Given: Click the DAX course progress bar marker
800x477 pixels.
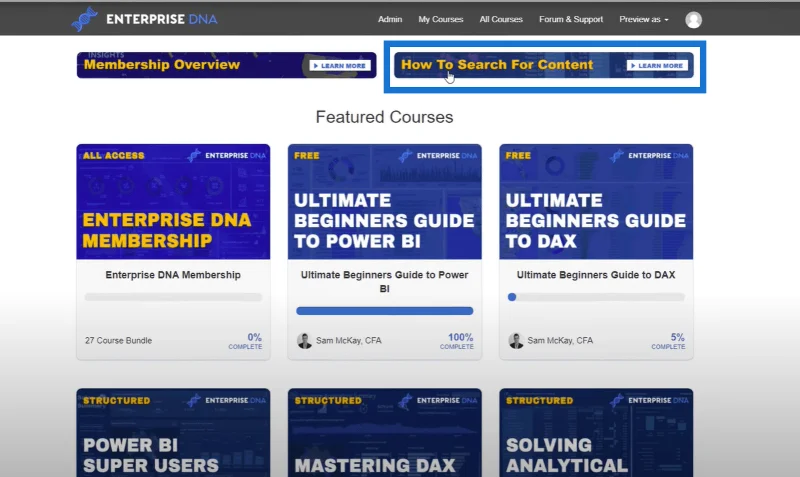Looking at the screenshot, I should 512,297.
